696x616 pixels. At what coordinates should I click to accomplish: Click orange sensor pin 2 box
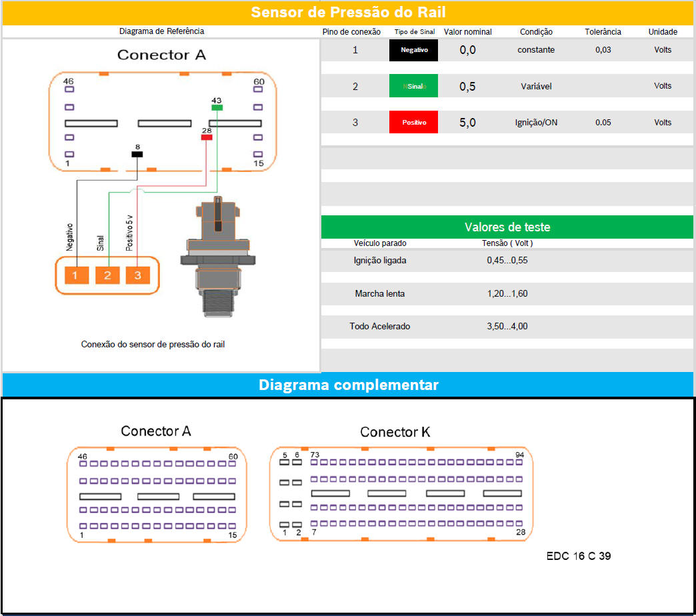107,275
